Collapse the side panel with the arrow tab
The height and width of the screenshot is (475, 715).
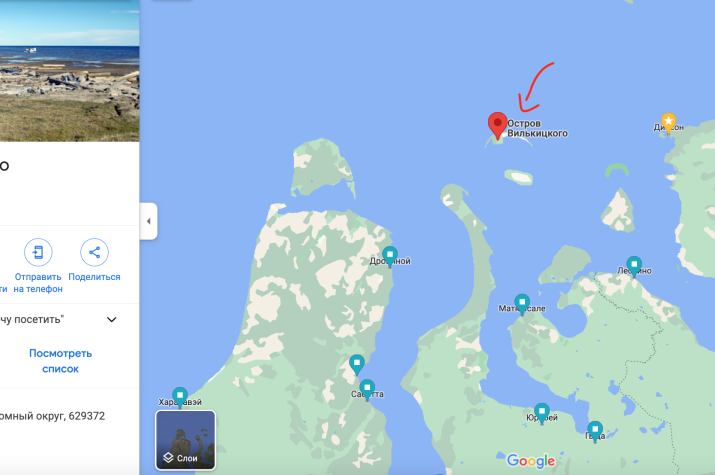click(149, 221)
